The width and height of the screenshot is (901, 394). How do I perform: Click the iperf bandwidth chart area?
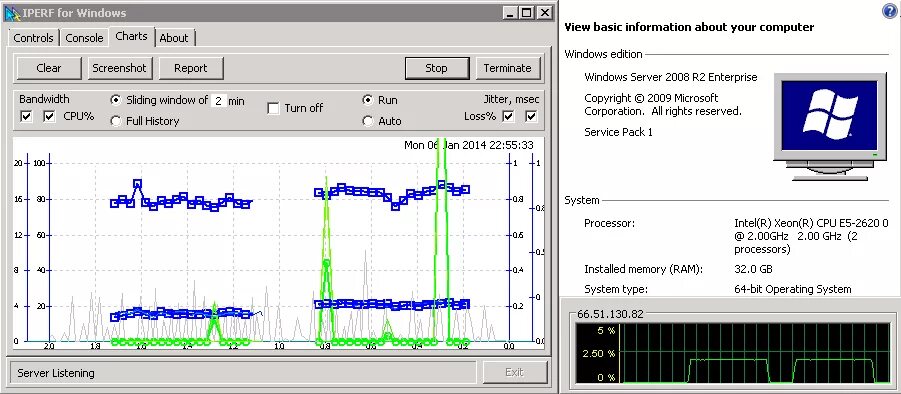click(279, 242)
